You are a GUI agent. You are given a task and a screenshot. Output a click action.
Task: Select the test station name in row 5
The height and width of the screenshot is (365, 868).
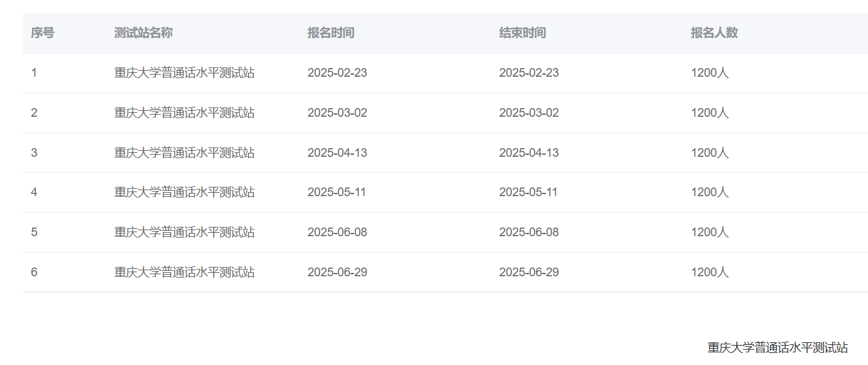point(184,232)
